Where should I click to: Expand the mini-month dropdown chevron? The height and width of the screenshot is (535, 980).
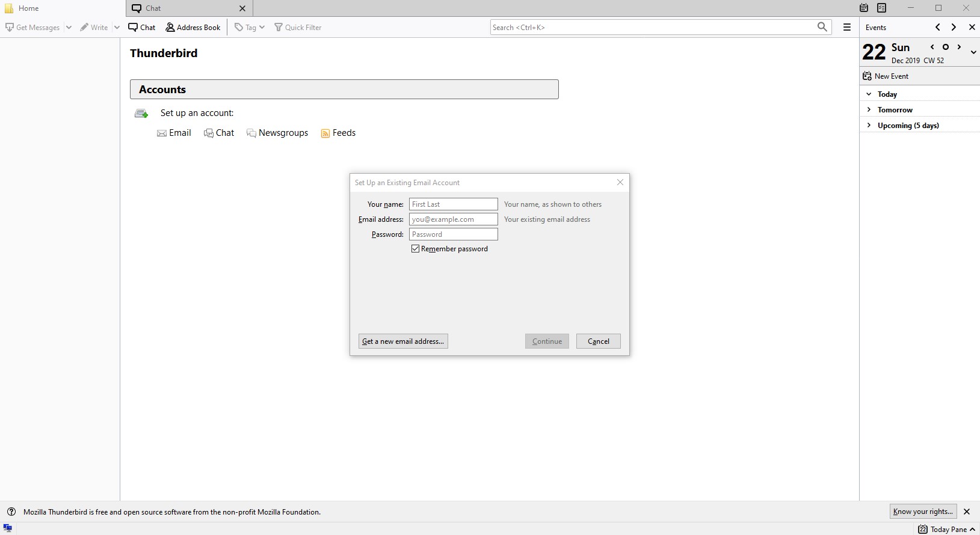click(x=973, y=52)
